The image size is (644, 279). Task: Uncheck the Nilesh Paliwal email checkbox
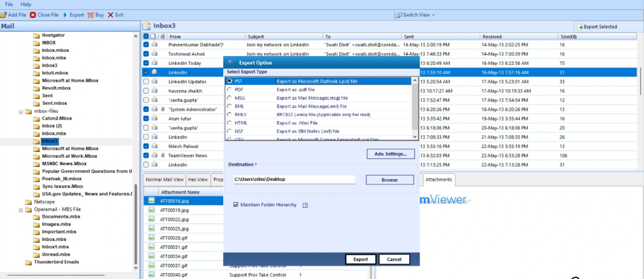pos(146,146)
